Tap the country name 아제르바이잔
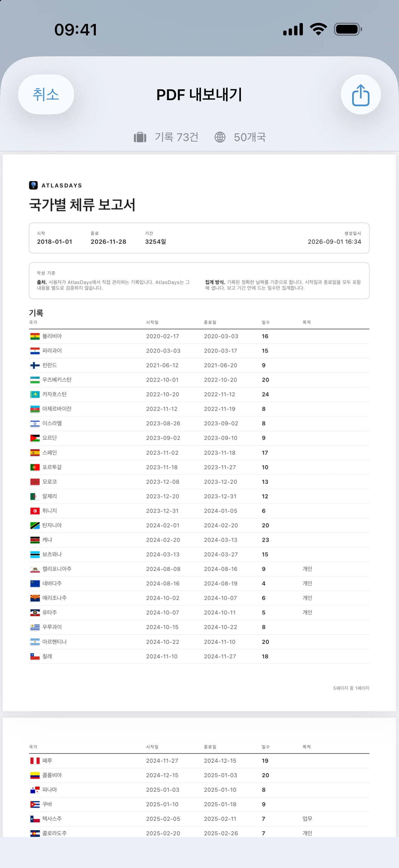This screenshot has height=868, width=399. click(57, 409)
